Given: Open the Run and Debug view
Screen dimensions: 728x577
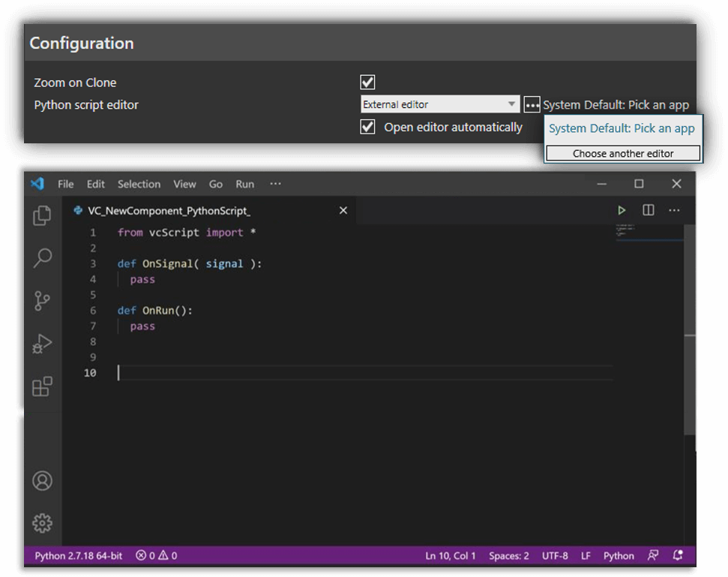Looking at the screenshot, I should coord(43,344).
